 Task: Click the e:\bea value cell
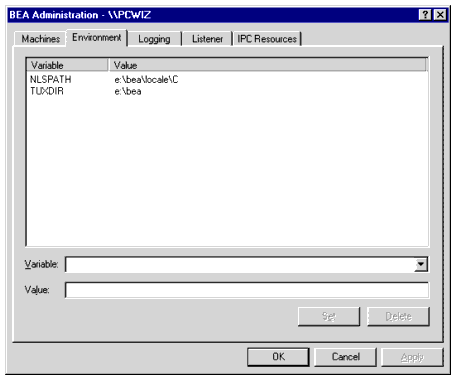(128, 91)
